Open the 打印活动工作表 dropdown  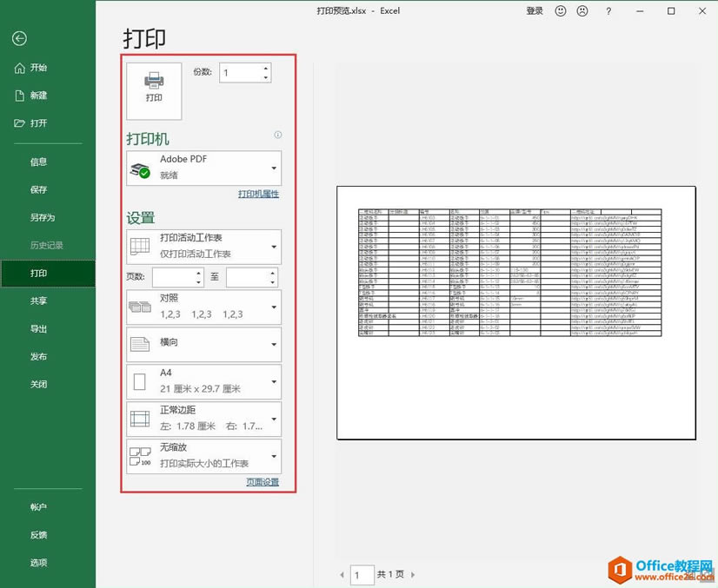pyautogui.click(x=272, y=246)
